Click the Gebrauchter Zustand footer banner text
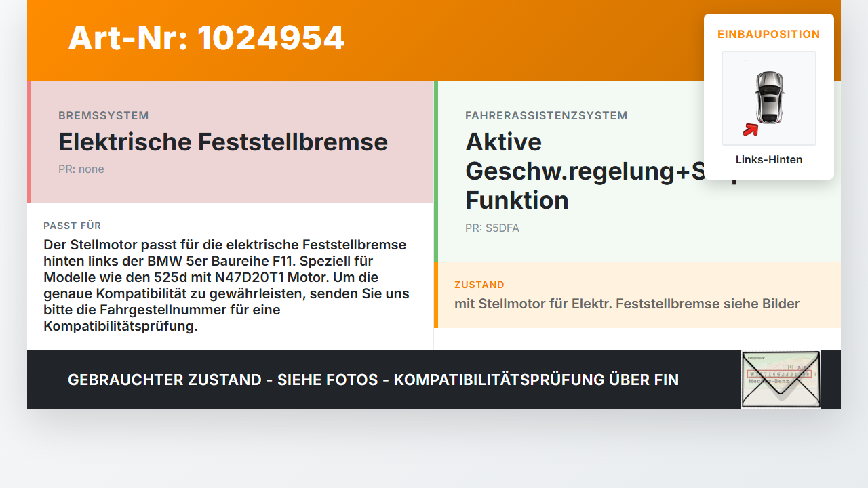This screenshot has width=868, height=488. [x=373, y=380]
